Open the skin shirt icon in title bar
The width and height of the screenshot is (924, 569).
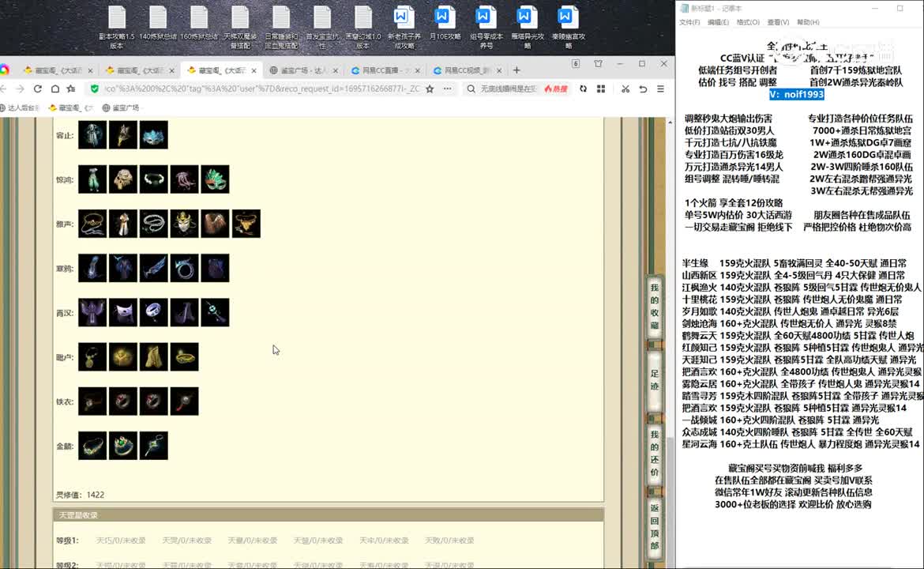[598, 64]
